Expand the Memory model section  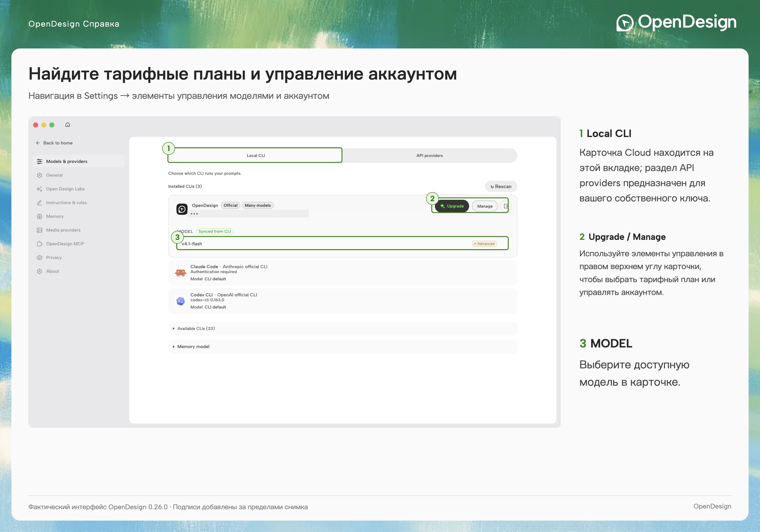343,347
